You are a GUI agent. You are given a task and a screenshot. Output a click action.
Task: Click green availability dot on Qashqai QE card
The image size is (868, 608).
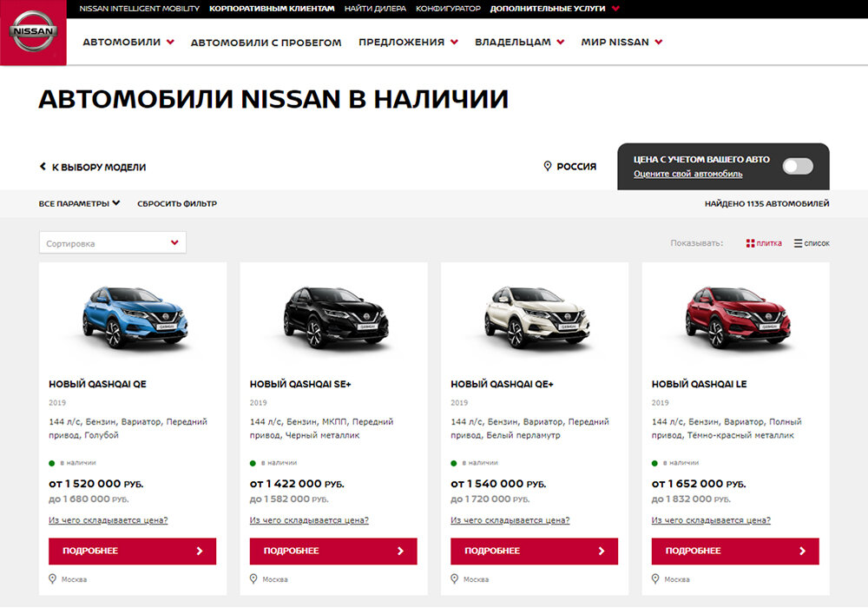pos(52,463)
